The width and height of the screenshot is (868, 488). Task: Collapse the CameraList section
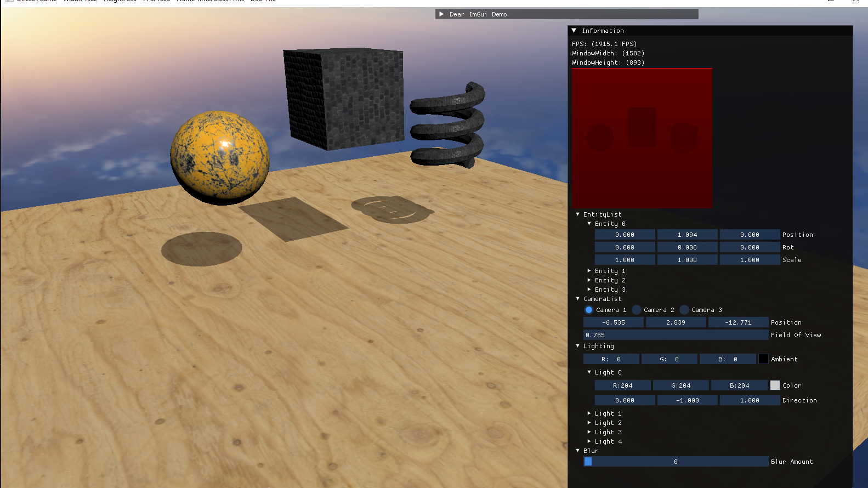(x=578, y=299)
